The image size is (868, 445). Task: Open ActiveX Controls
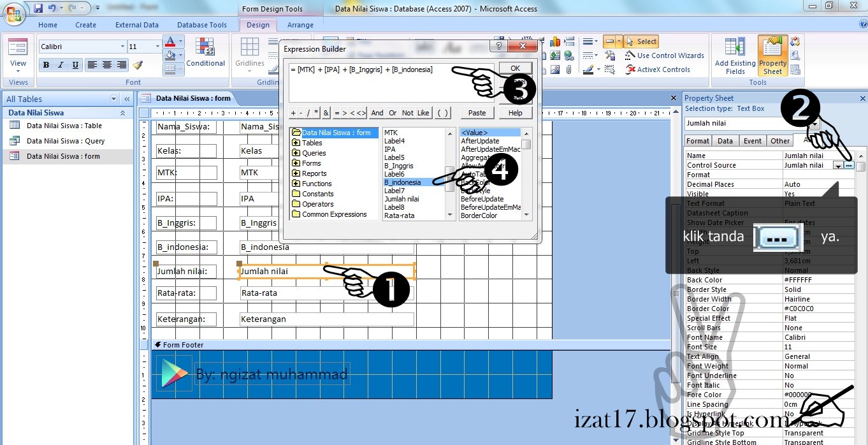[657, 69]
